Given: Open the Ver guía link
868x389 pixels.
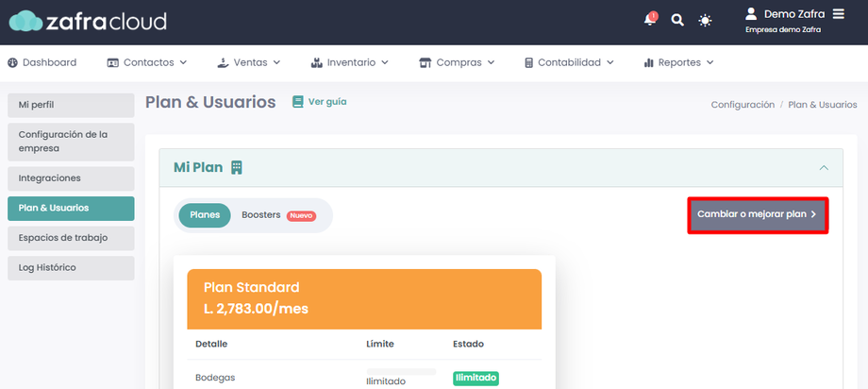Looking at the screenshot, I should pos(320,102).
